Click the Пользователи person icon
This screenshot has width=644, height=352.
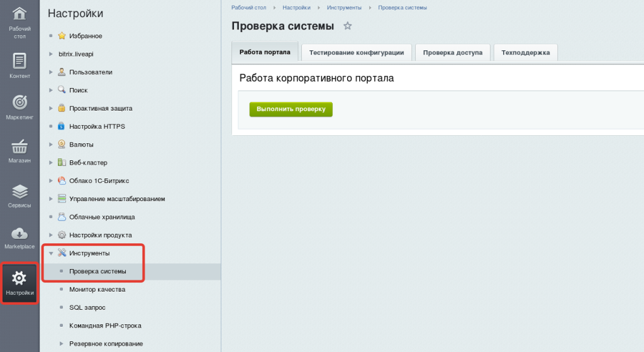[x=62, y=72]
